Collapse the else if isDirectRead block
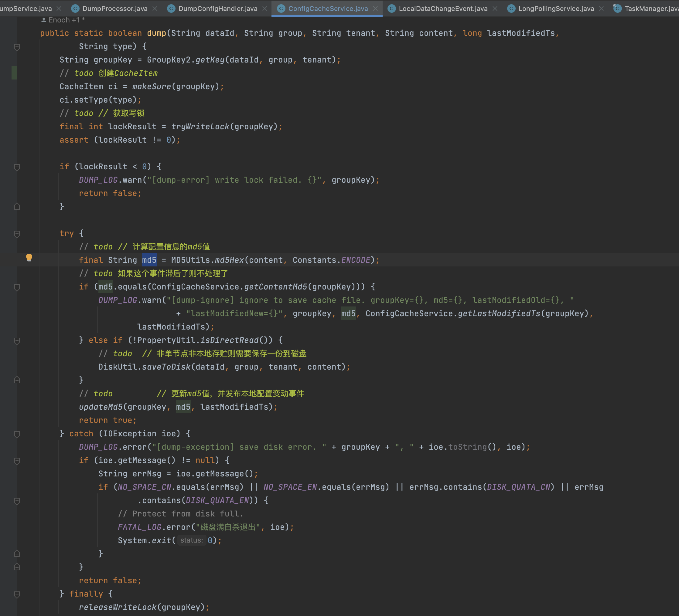This screenshot has width=679, height=616. [x=17, y=341]
